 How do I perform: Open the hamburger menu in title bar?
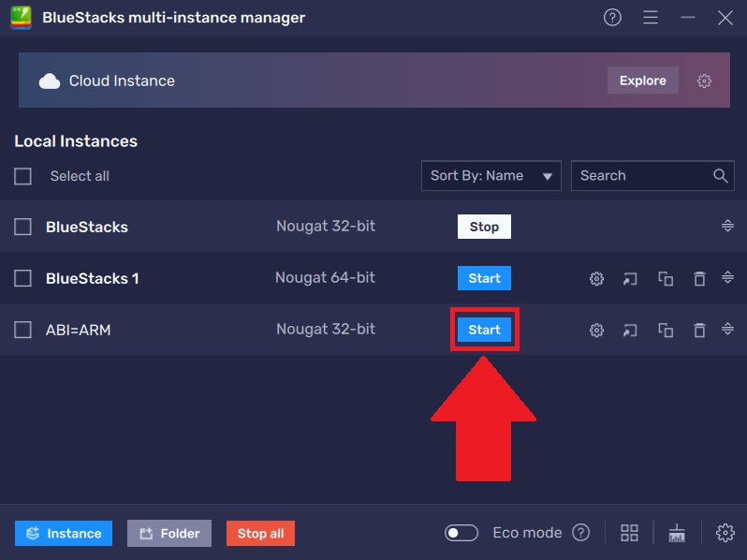tap(651, 18)
